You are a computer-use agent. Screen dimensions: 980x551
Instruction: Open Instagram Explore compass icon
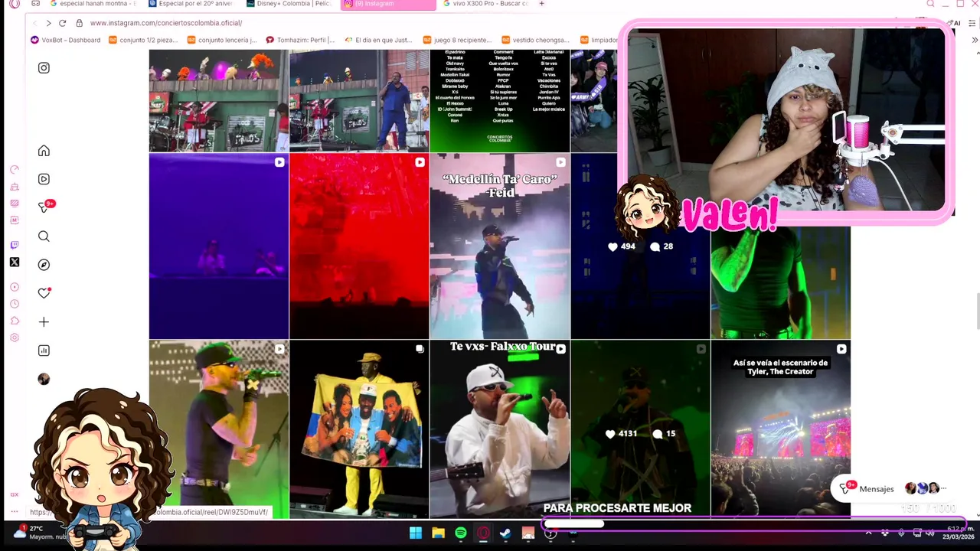pos(44,265)
